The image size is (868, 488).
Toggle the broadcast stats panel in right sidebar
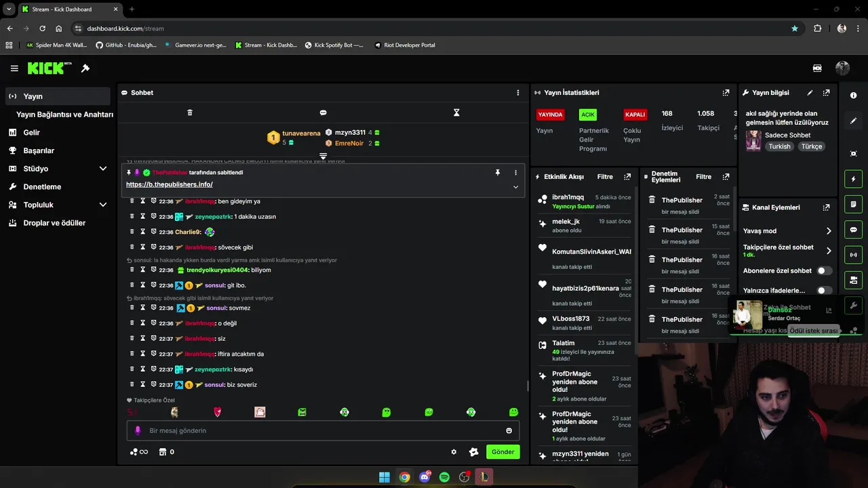(x=853, y=255)
